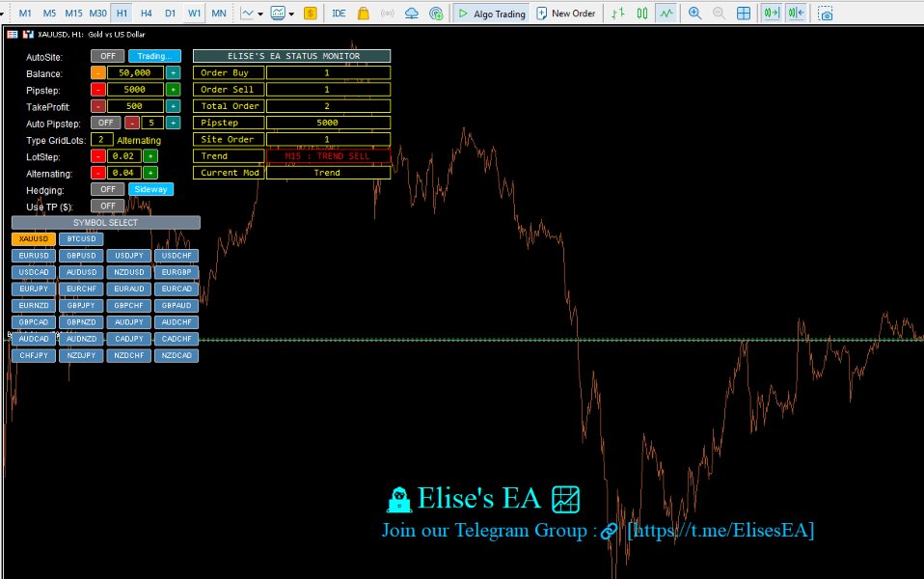The height and width of the screenshot is (579, 924).
Task: Click the Sideway mode button
Action: (x=150, y=189)
